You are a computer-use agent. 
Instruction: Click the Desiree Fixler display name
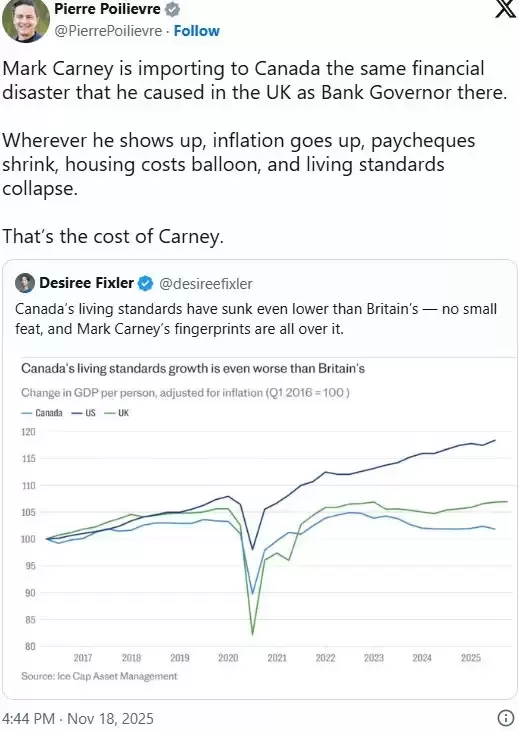pyautogui.click(x=86, y=283)
